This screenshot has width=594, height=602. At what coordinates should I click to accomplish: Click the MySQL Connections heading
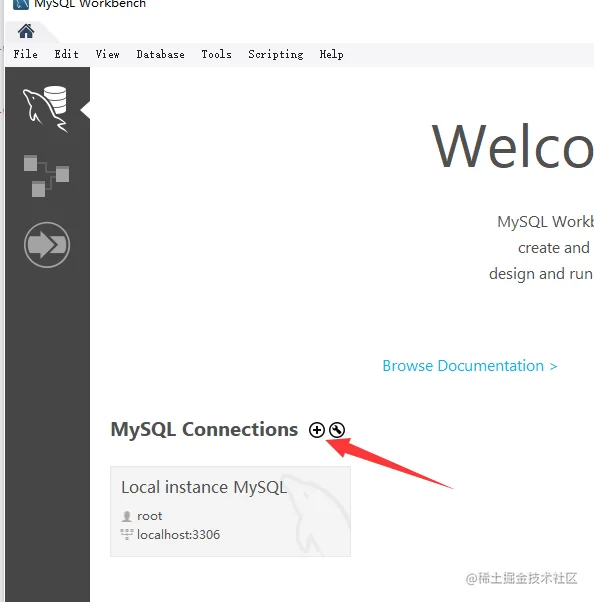click(x=204, y=430)
